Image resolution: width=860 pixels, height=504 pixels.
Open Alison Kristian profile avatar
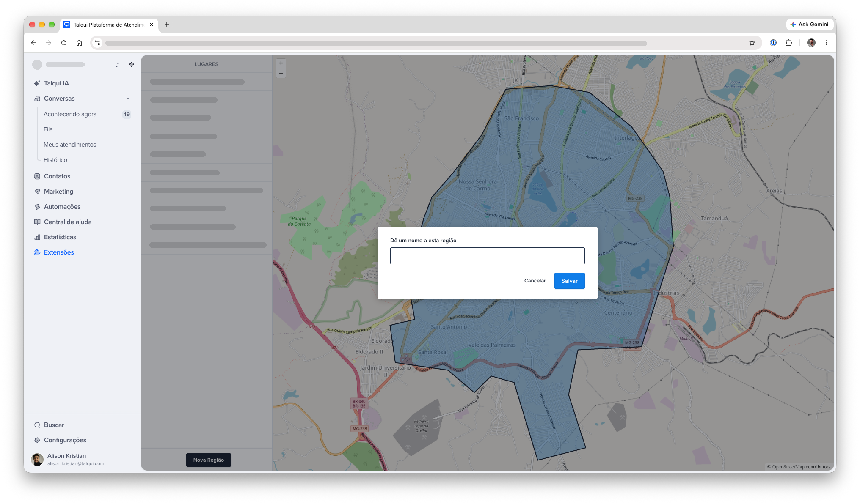coord(38,460)
